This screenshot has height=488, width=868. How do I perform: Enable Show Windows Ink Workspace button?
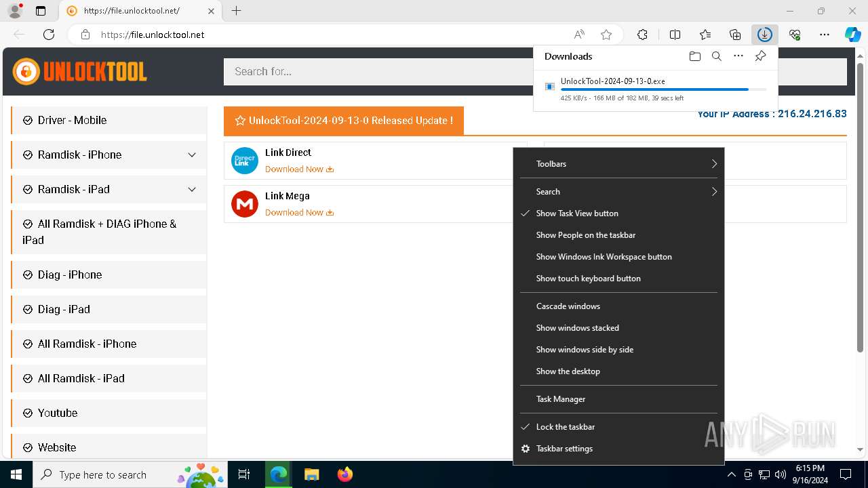618,257
